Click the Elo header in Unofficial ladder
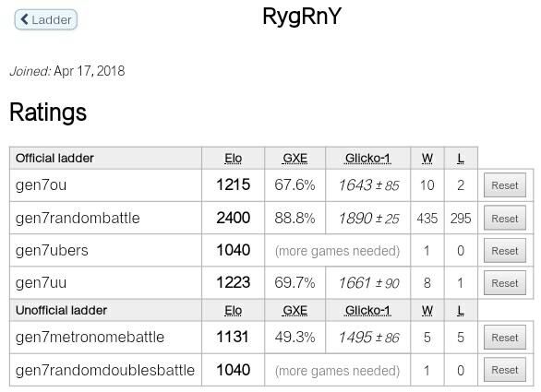 pyautogui.click(x=233, y=310)
